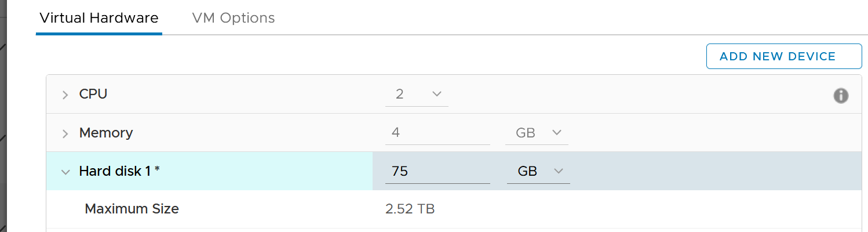Click the caret arrow beside CPU count

point(437,94)
